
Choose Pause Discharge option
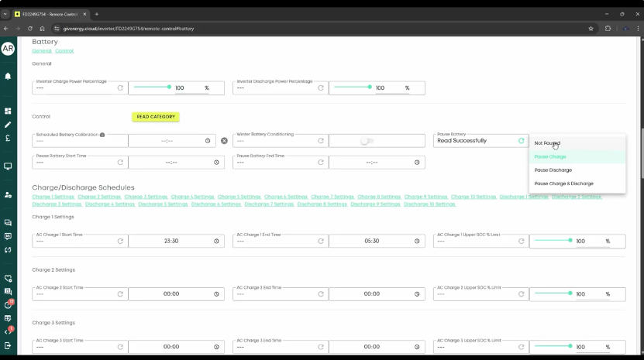(553, 170)
